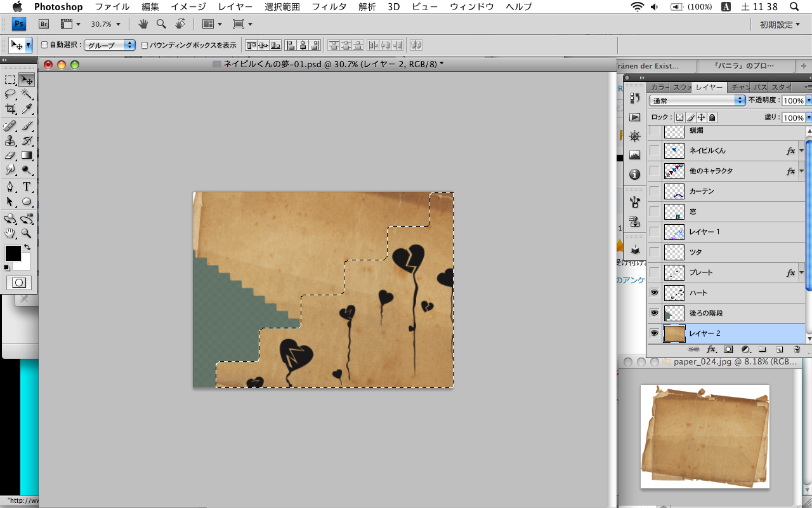Open the 通常 blend mode dropdown
This screenshot has height=508, width=812.
pyautogui.click(x=697, y=101)
